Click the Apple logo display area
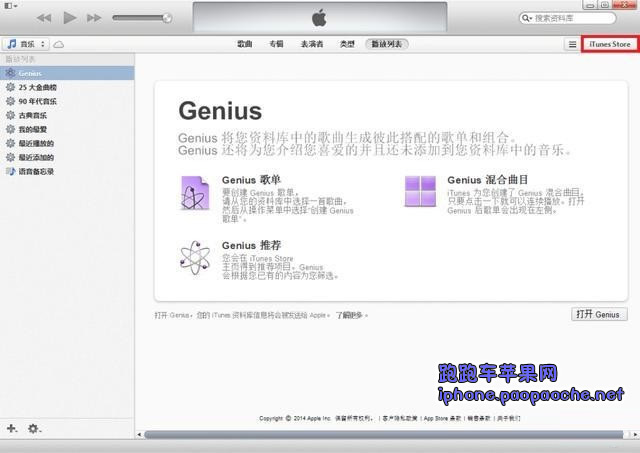 [320, 18]
